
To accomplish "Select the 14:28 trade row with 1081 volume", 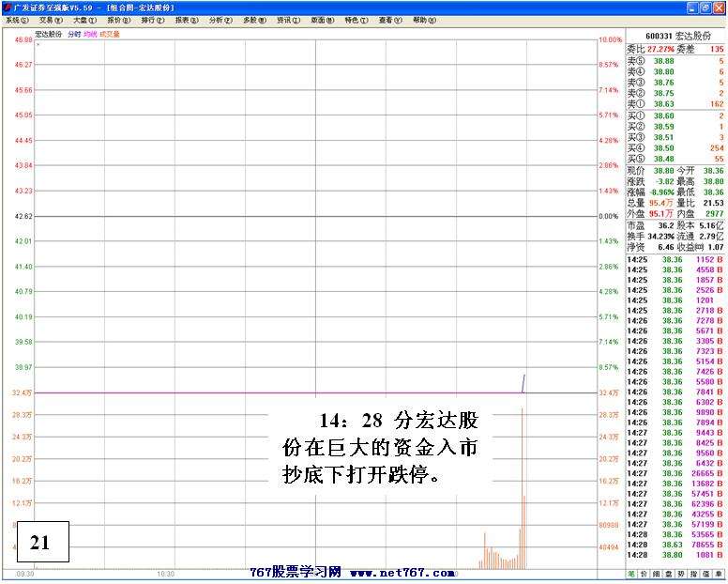I will click(x=675, y=555).
